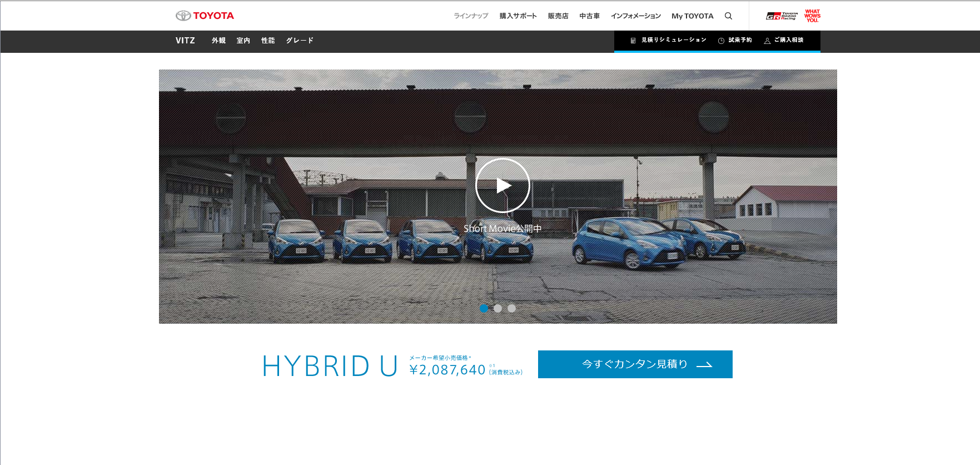This screenshot has width=980, height=465.
Task: Open the 中古車 menu
Action: tap(589, 16)
